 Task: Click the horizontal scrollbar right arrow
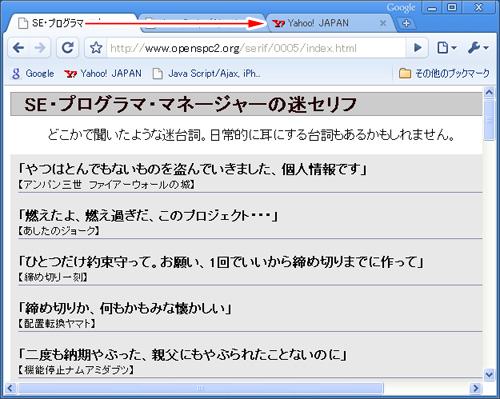476,388
